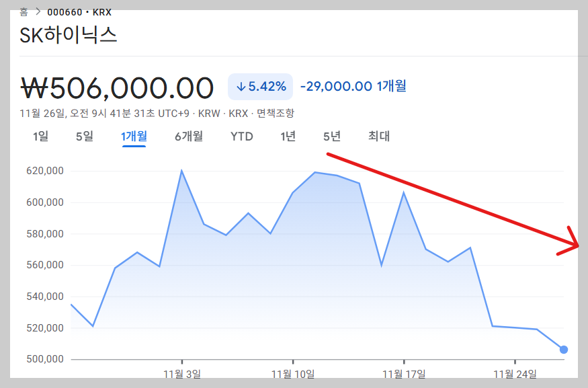
Task: Click the 600,000 y-axis label
Action: tap(45, 202)
